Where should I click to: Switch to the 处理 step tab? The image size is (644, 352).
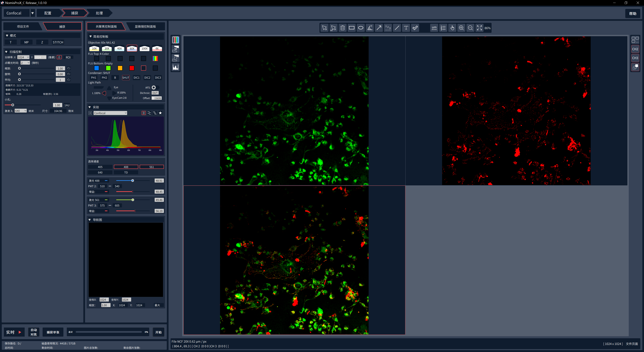99,13
